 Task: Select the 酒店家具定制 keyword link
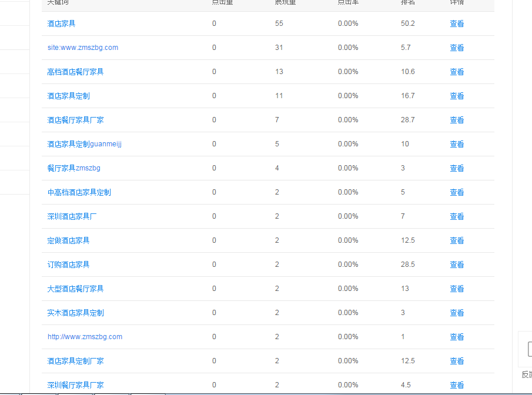tap(68, 96)
